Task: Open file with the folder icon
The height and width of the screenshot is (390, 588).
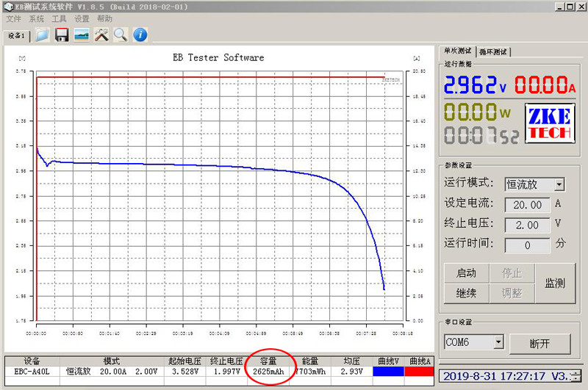Action: click(x=42, y=35)
